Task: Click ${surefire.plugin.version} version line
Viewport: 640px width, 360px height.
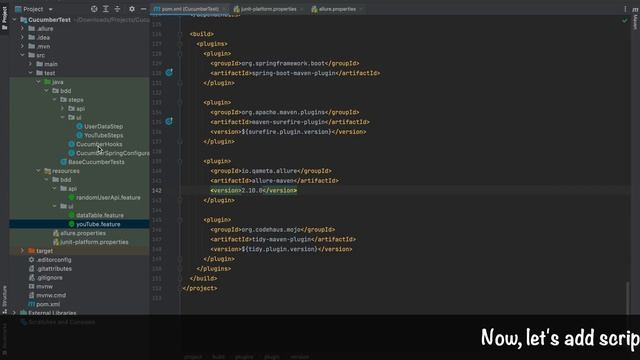Action: (289, 132)
